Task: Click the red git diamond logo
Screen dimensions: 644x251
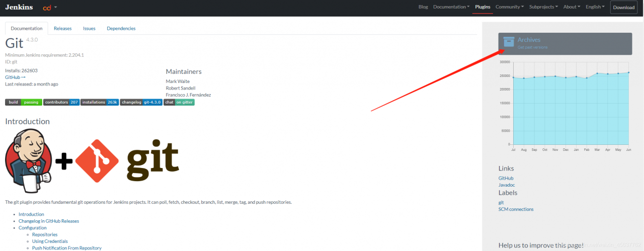Action: point(97,161)
